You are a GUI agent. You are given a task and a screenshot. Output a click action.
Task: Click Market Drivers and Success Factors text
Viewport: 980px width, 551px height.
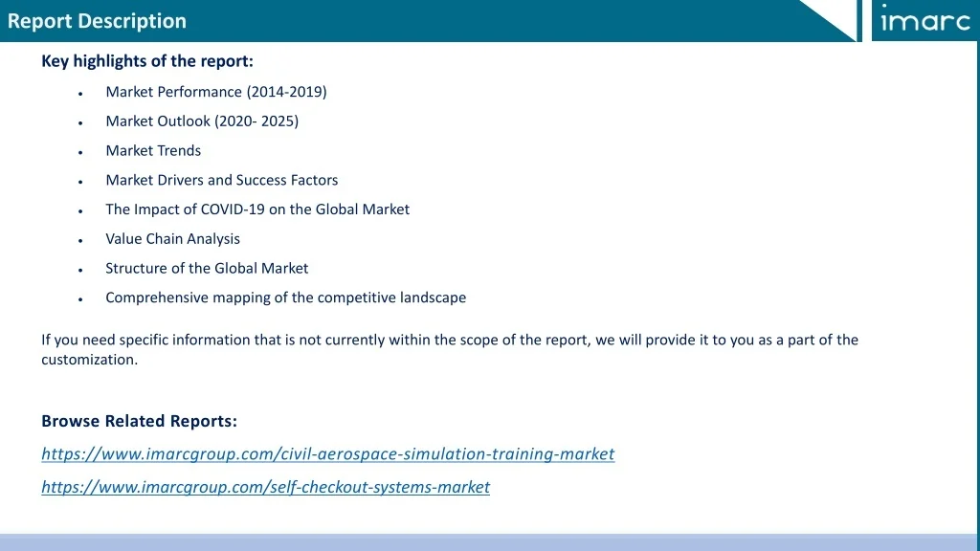221,180
